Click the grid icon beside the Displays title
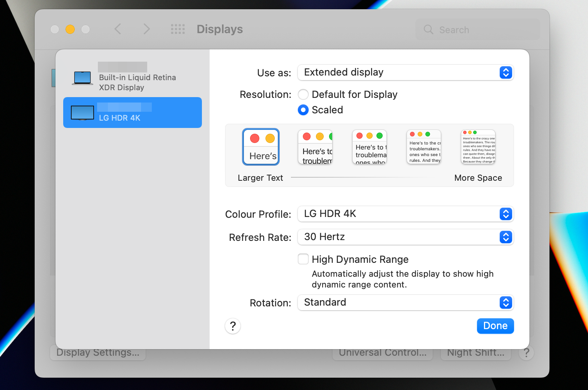 coord(178,29)
